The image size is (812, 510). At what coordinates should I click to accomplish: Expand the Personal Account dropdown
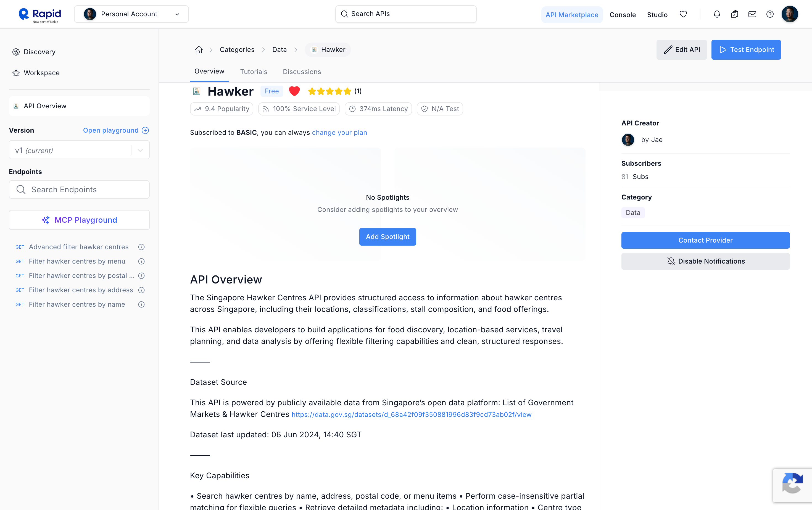click(131, 14)
